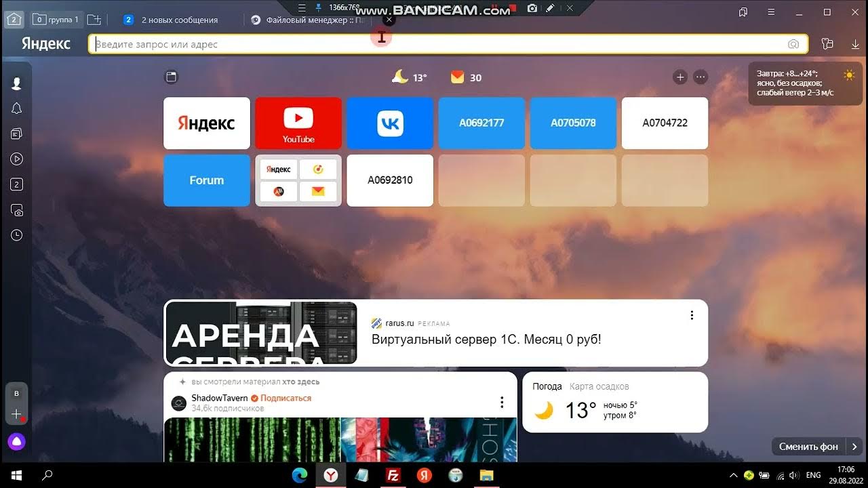Screen dimensions: 868x488
Task: Open the ShadowTavern channel name
Action: click(x=220, y=398)
